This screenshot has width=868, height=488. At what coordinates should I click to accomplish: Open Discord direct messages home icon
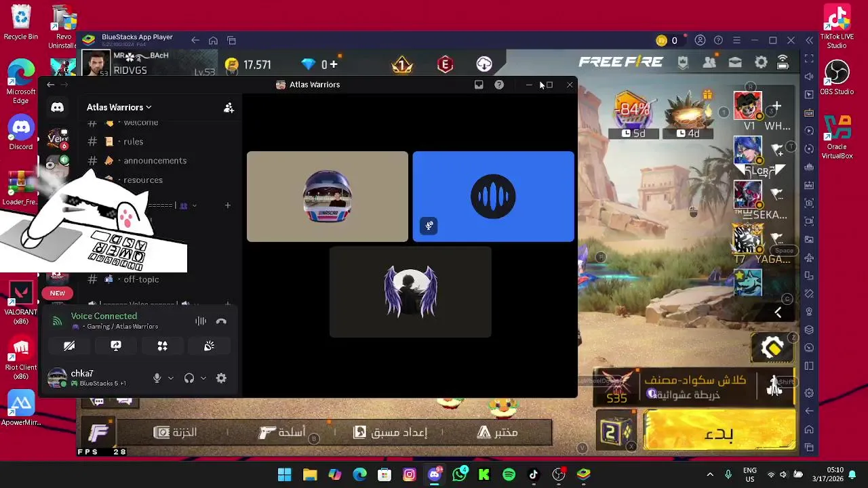pyautogui.click(x=57, y=108)
